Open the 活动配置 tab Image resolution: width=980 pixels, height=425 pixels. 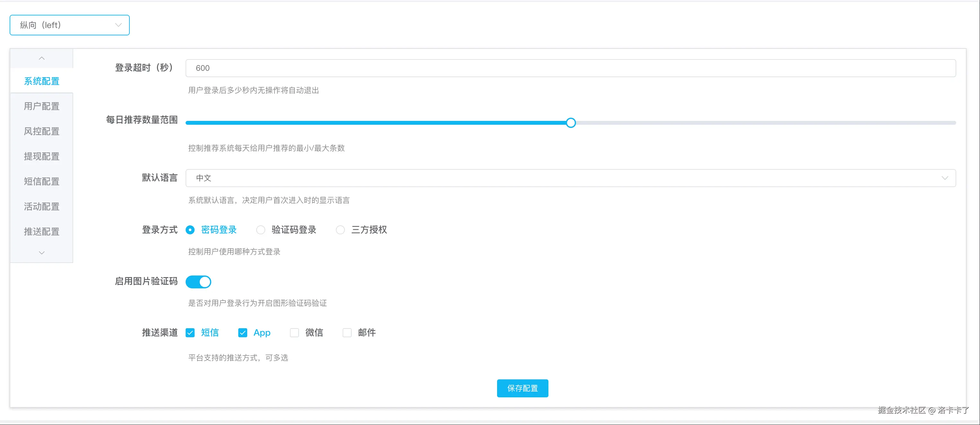[41, 207]
